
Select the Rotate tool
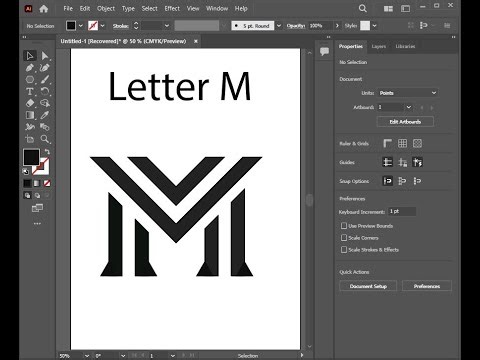click(x=45, y=91)
